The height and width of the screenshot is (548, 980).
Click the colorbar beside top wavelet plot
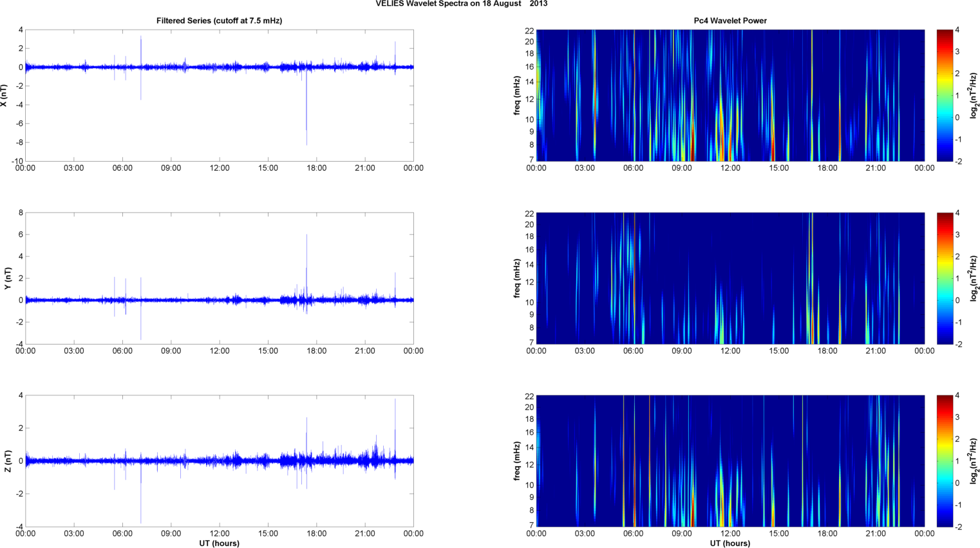click(944, 95)
